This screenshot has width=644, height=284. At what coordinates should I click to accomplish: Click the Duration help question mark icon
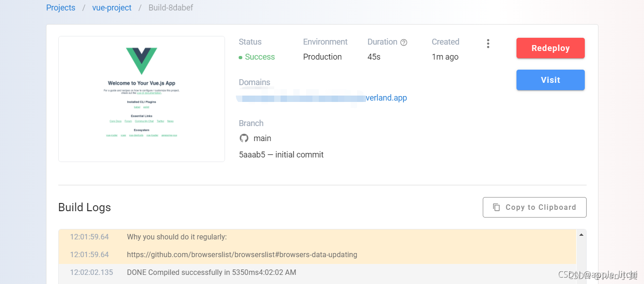coord(404,42)
